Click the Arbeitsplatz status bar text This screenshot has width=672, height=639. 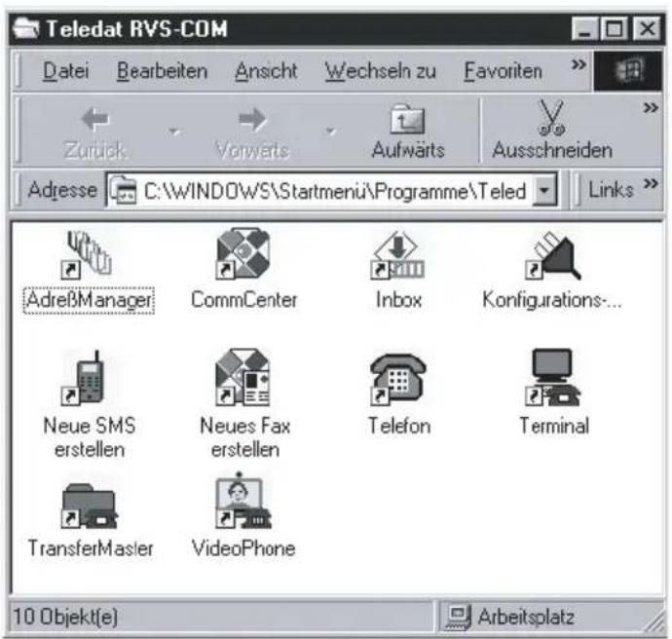coord(526,617)
